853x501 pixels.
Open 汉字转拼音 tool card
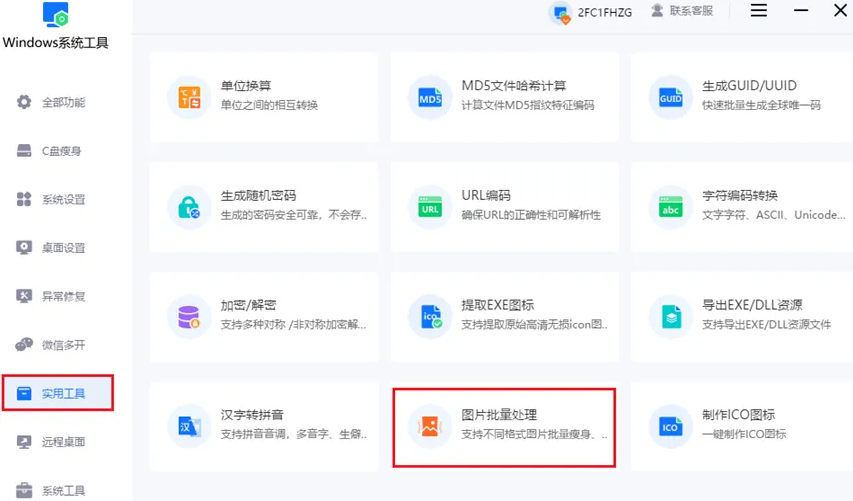(264, 426)
